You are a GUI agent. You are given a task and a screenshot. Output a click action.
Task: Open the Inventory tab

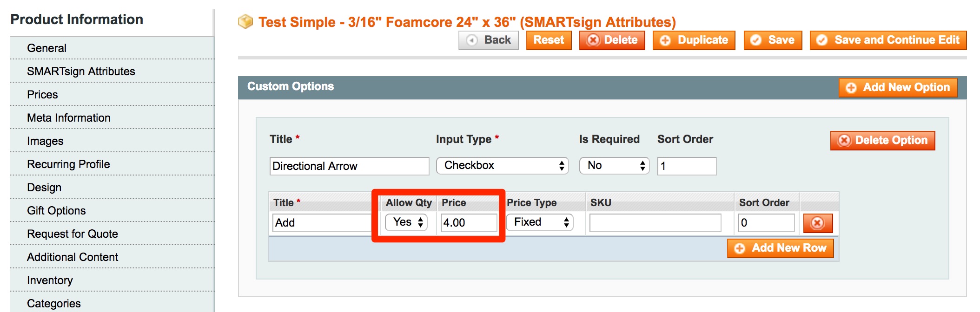[x=112, y=280]
